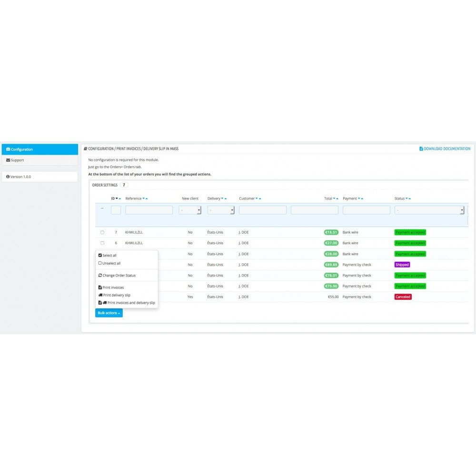Open the Support sidebar tab
The width and height of the screenshot is (476, 476).
[x=40, y=160]
